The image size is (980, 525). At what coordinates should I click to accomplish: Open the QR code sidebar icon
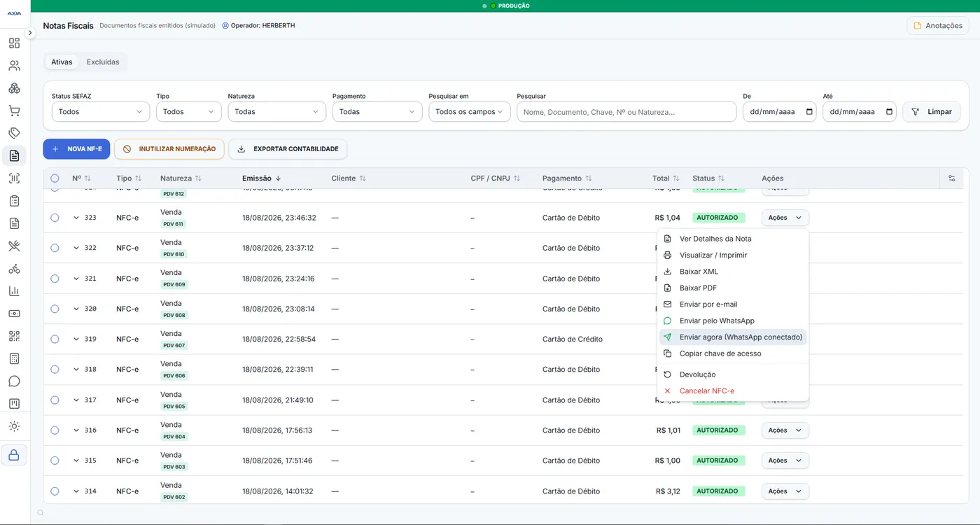(x=14, y=336)
